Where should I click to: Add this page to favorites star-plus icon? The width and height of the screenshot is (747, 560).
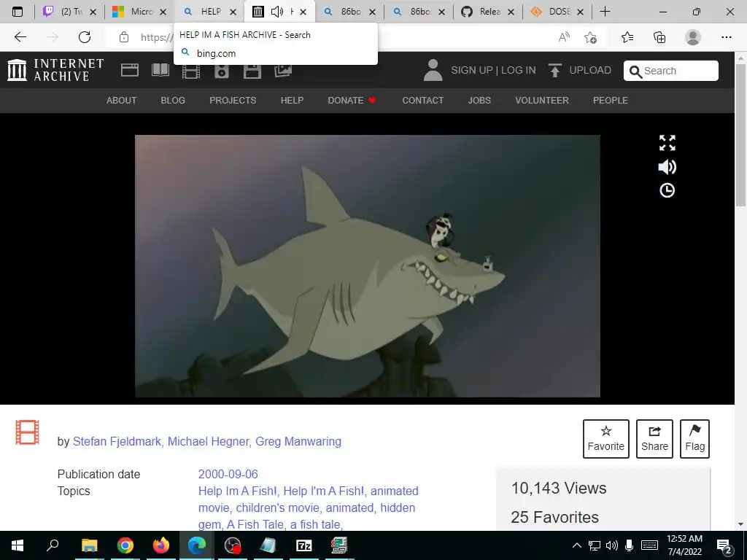coord(591,37)
